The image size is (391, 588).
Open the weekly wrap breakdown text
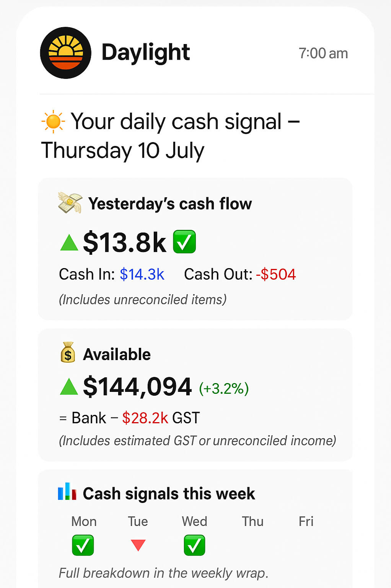tap(164, 573)
